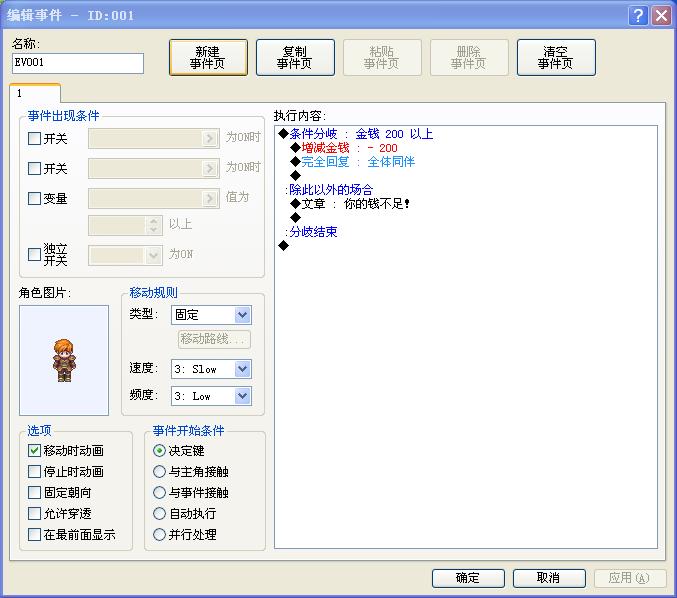Click the 复制事件页 button
This screenshot has width=677, height=598.
[x=295, y=57]
